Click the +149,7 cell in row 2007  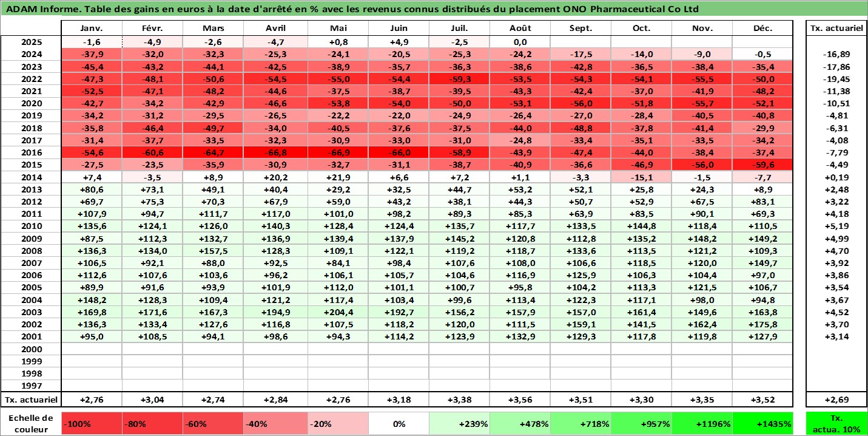coord(762,262)
